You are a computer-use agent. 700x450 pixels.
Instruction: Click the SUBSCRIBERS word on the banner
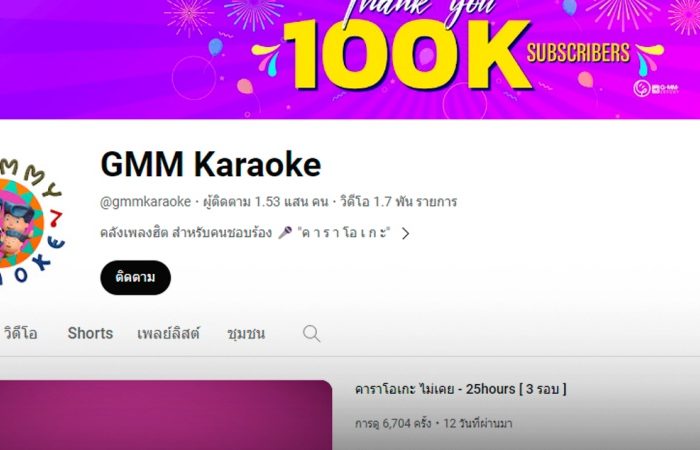click(x=578, y=53)
